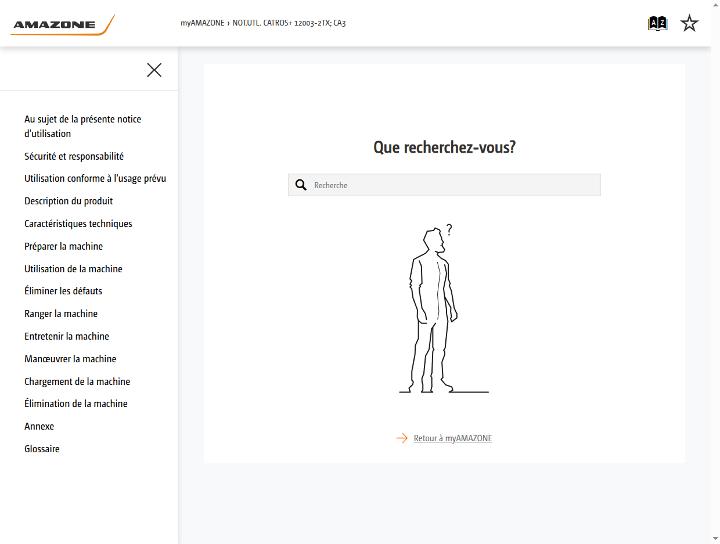This screenshot has height=544, width=720.
Task: Open the Glossaire entry
Action: click(42, 449)
